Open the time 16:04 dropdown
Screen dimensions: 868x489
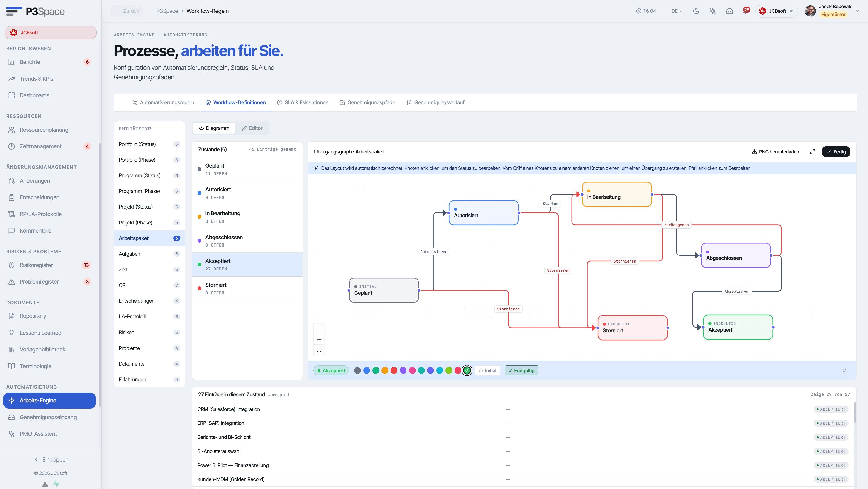click(x=649, y=11)
